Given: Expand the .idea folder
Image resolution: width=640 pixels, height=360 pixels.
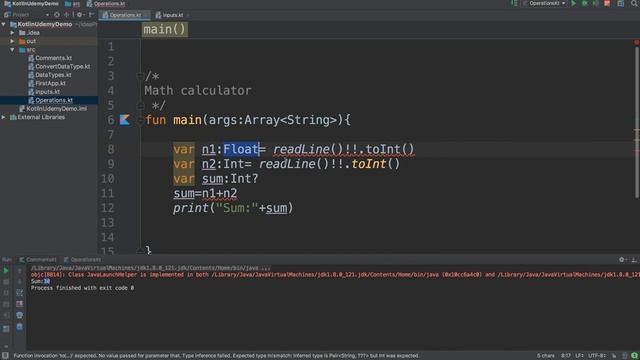Looking at the screenshot, I should (x=12, y=33).
